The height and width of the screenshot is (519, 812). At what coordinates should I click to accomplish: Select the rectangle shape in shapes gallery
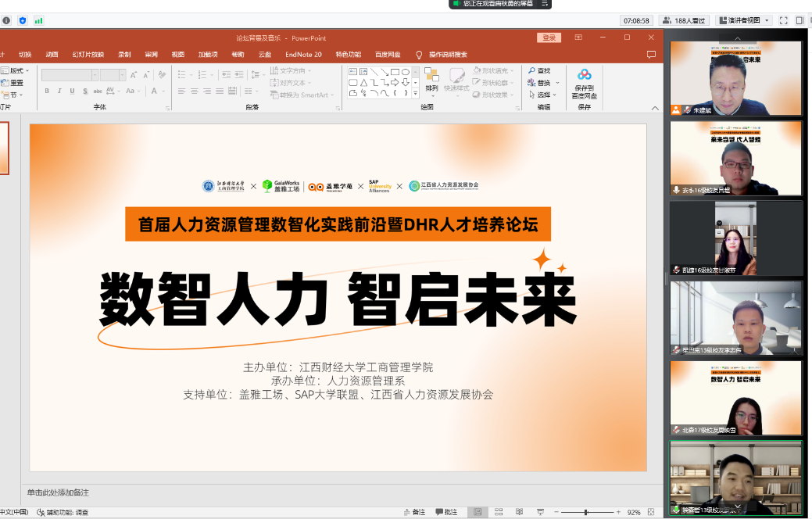(x=395, y=71)
